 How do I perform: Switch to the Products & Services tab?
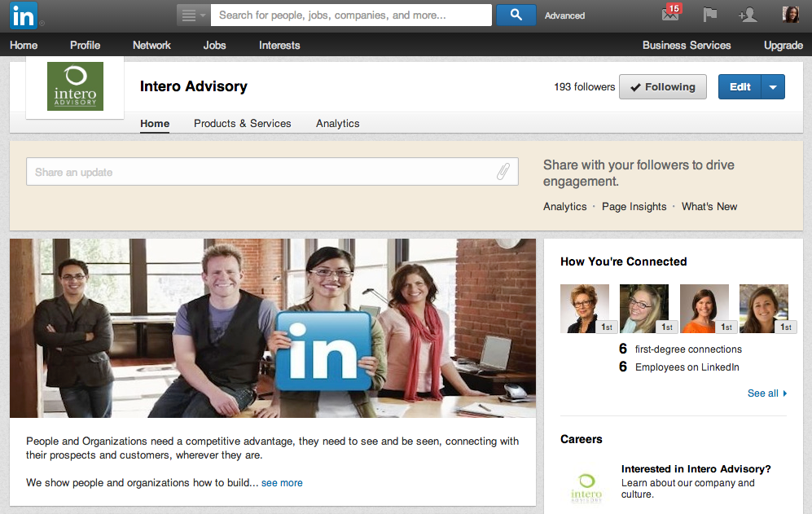pos(243,123)
